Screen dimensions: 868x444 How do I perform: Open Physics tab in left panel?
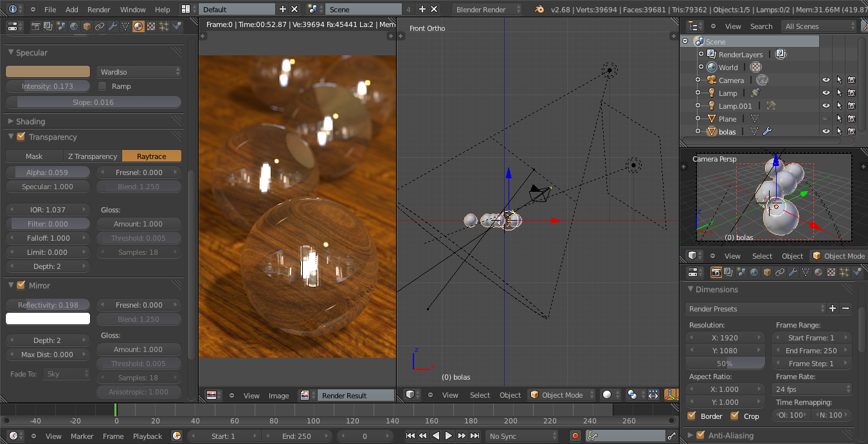tap(177, 26)
